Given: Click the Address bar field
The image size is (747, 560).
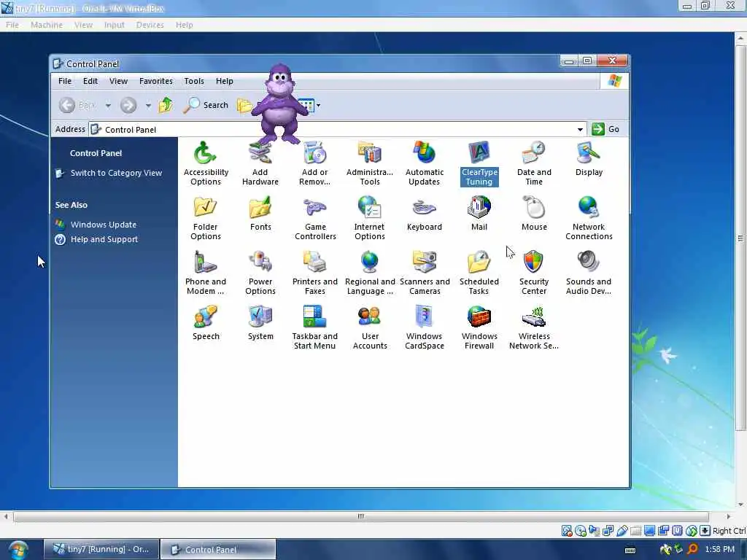Looking at the screenshot, I should [x=337, y=130].
